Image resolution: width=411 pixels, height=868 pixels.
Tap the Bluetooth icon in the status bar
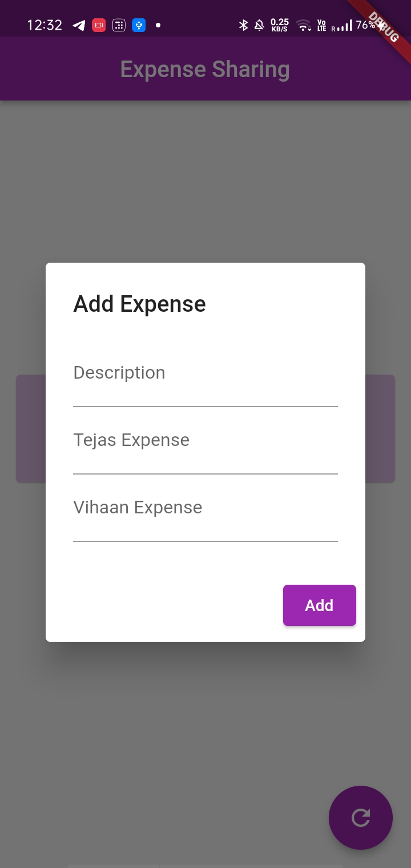(x=244, y=25)
